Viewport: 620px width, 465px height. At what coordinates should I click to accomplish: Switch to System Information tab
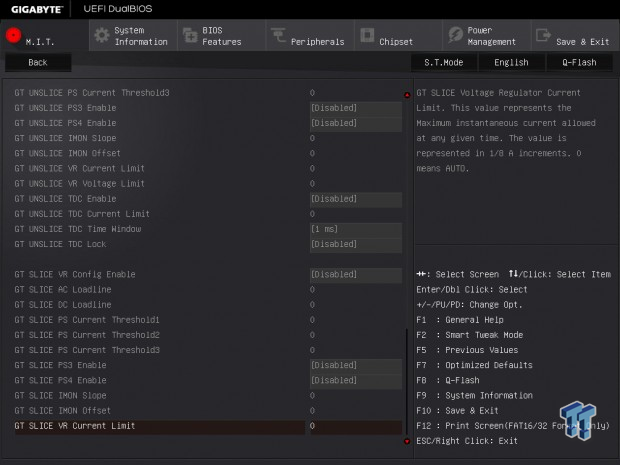click(x=133, y=36)
